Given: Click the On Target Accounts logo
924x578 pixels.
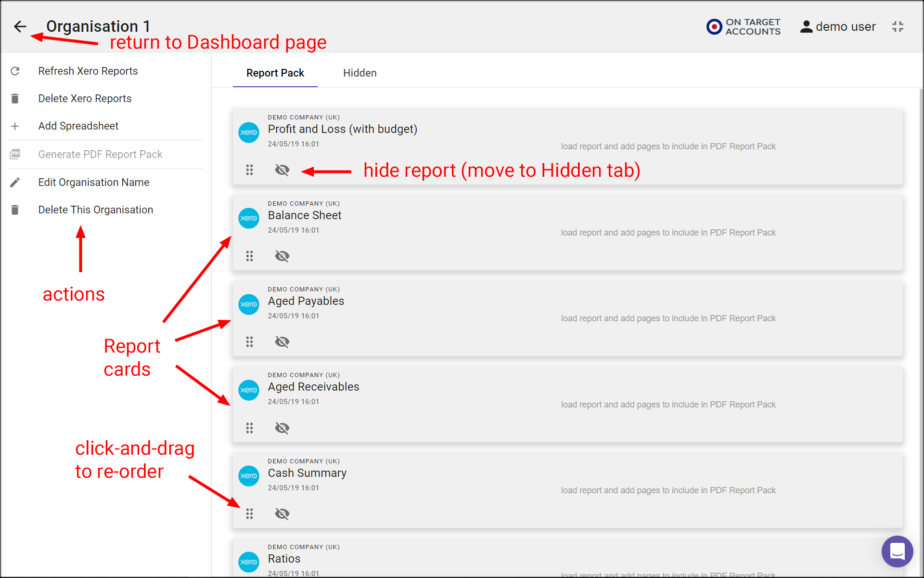Looking at the screenshot, I should (744, 26).
